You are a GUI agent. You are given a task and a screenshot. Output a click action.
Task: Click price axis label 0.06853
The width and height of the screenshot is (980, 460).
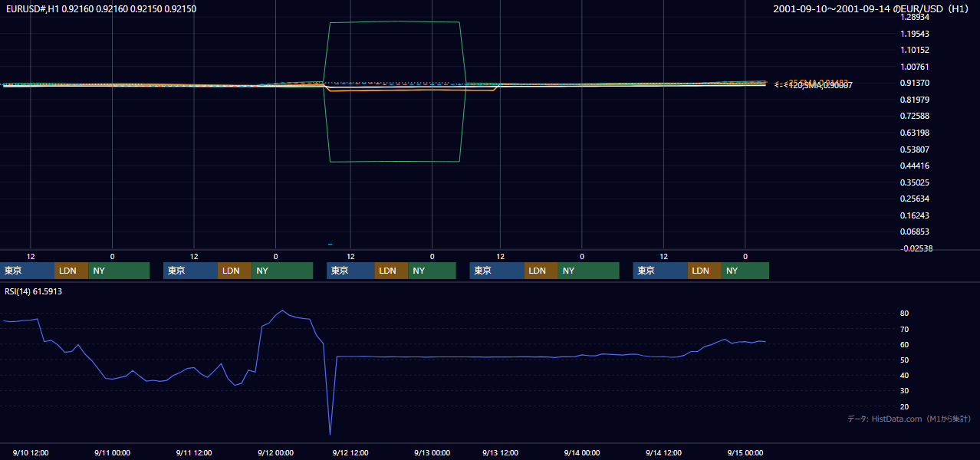click(x=915, y=232)
